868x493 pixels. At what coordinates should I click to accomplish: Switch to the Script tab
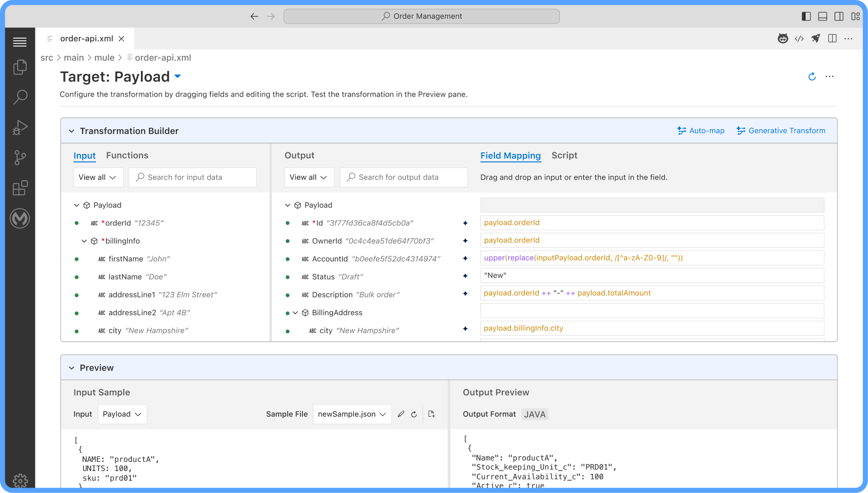pos(564,156)
